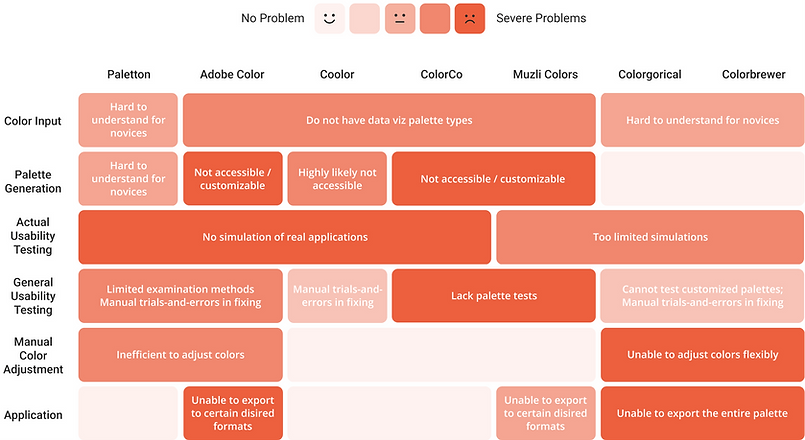
Task: Select the blank swatch before the sad face
Action: [x=434, y=18]
